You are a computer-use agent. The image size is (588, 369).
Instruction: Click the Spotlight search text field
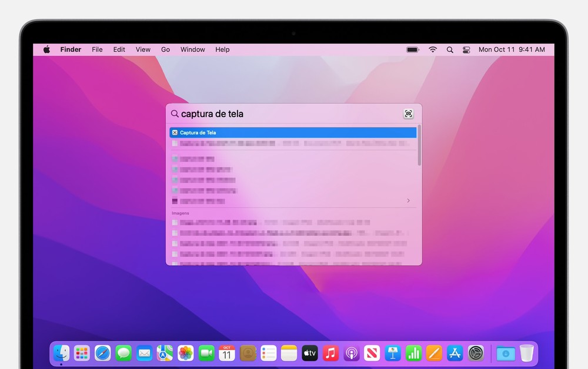pyautogui.click(x=288, y=114)
